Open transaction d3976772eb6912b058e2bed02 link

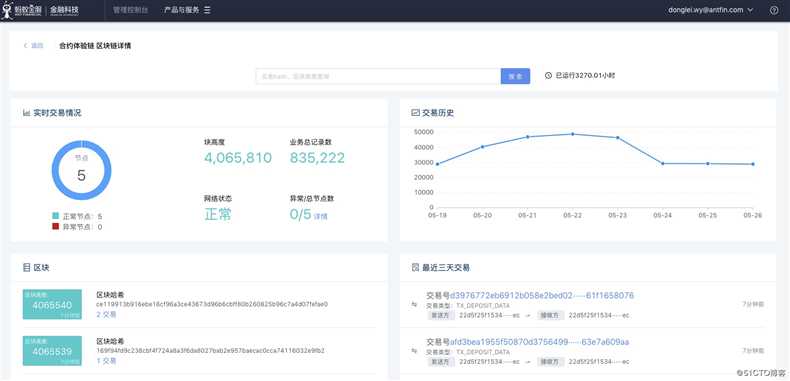[x=542, y=295]
